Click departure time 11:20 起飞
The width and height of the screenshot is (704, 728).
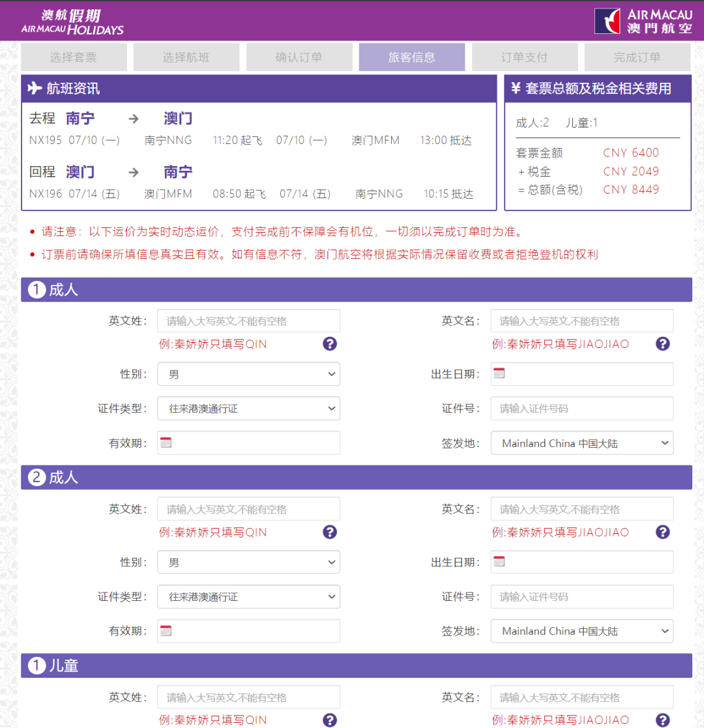click(x=237, y=140)
